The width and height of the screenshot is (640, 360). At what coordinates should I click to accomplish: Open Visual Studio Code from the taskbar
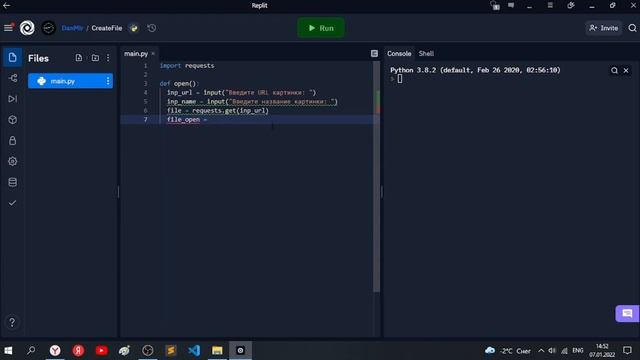194,350
